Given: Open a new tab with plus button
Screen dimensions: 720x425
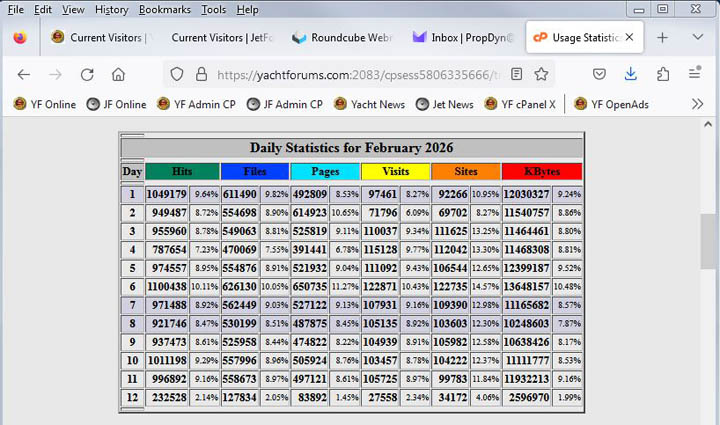Looking at the screenshot, I should (x=662, y=37).
